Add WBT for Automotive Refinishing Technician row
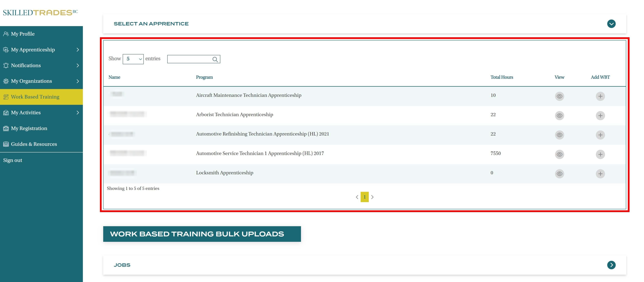 pyautogui.click(x=600, y=135)
